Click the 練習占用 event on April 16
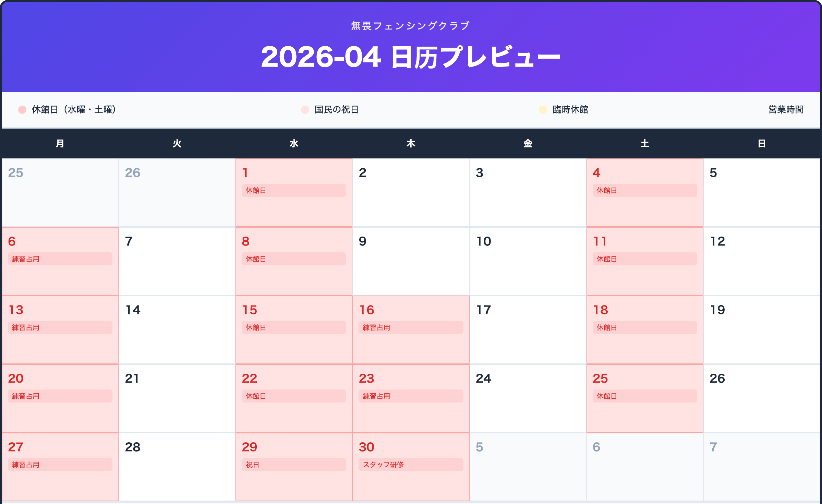Viewport: 822px width, 504px height. [411, 327]
